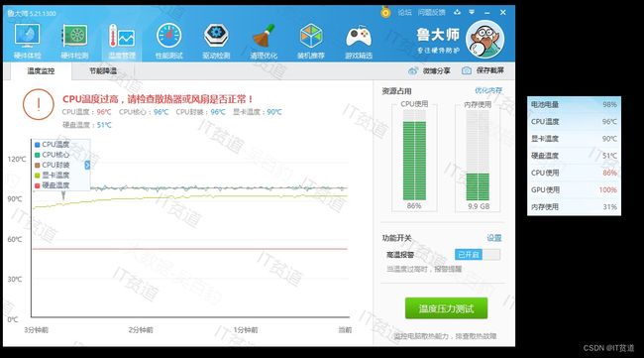644x358 pixels.
Task: Click the red exclamation warning circle
Action: pyautogui.click(x=39, y=104)
